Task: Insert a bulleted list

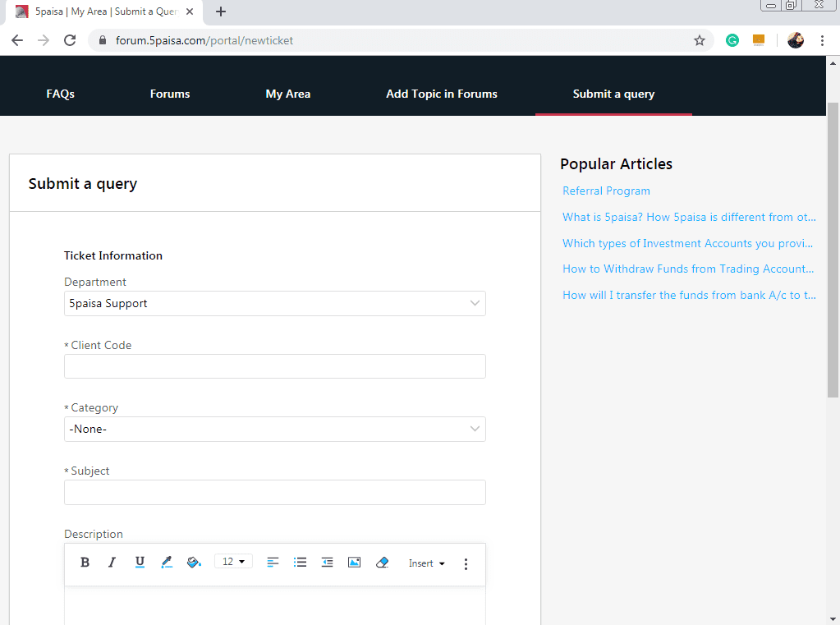Action: click(x=300, y=563)
